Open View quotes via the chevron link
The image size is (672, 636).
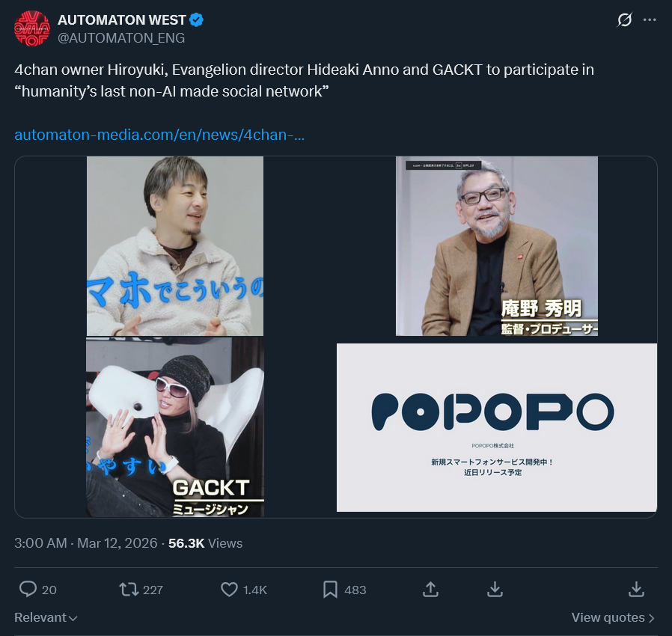click(x=613, y=617)
